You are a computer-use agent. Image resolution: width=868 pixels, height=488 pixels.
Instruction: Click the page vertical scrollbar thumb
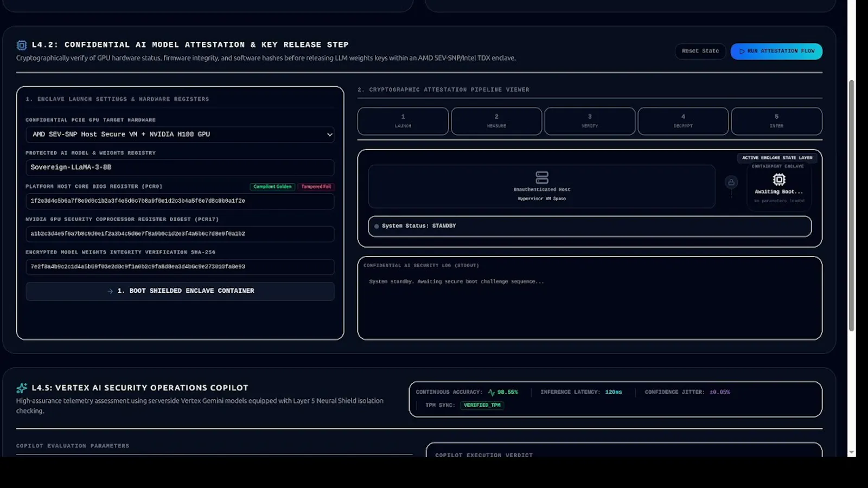click(x=851, y=205)
